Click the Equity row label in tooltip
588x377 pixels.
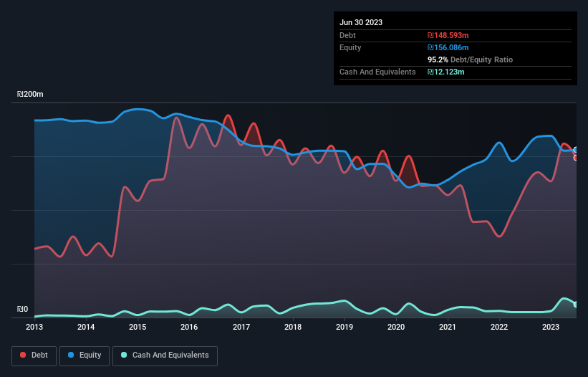[350, 47]
